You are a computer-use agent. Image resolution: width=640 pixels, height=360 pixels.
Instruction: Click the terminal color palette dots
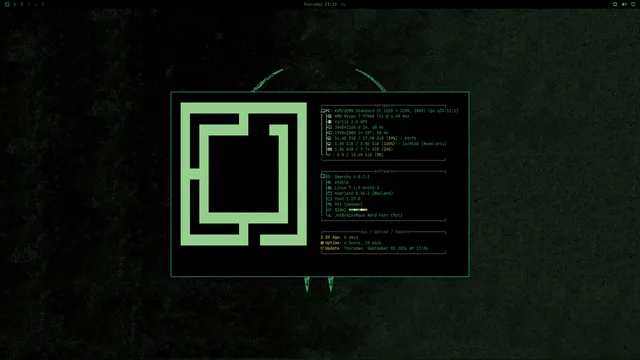pos(358,210)
